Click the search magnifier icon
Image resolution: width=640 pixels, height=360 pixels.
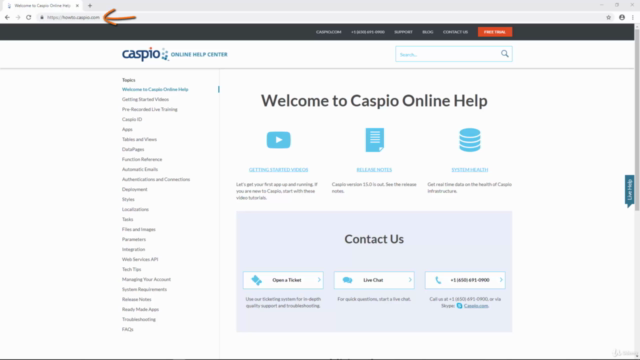504,54
